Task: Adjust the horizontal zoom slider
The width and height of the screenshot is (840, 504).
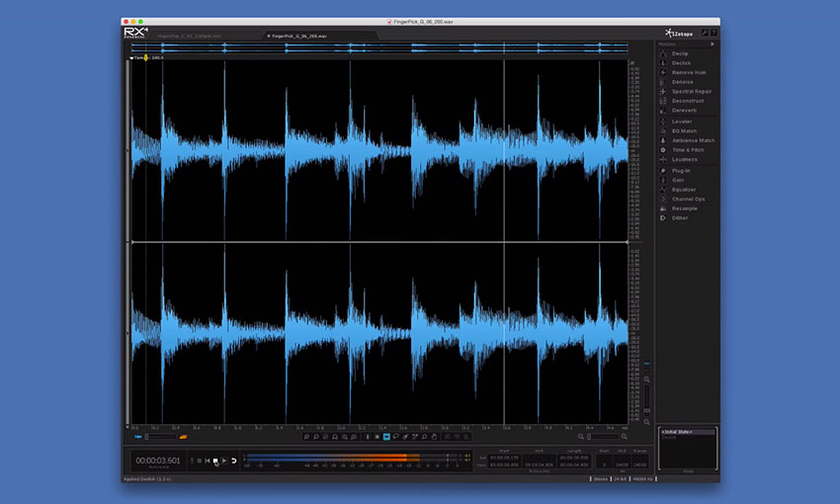Action: [x=603, y=437]
